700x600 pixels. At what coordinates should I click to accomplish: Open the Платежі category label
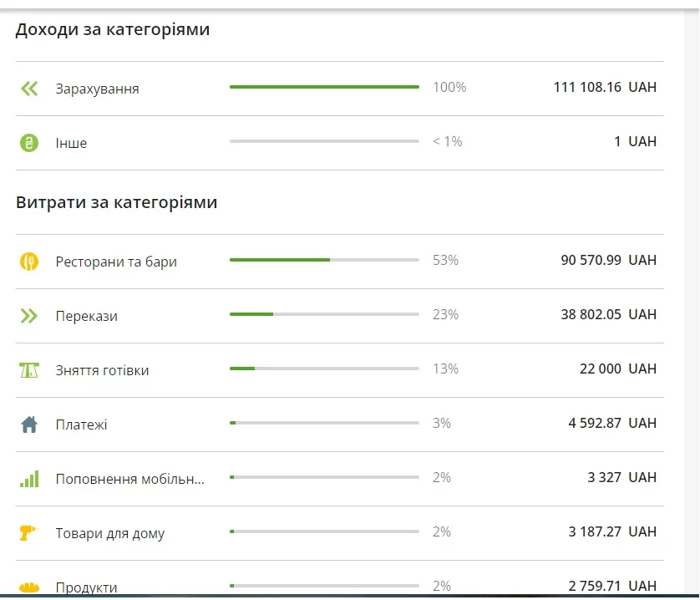81,425
